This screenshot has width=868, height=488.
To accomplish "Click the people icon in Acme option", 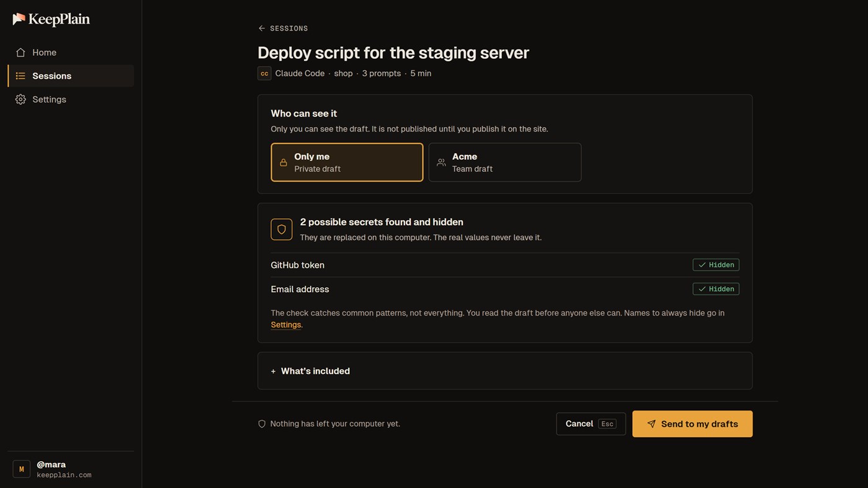I will (441, 162).
